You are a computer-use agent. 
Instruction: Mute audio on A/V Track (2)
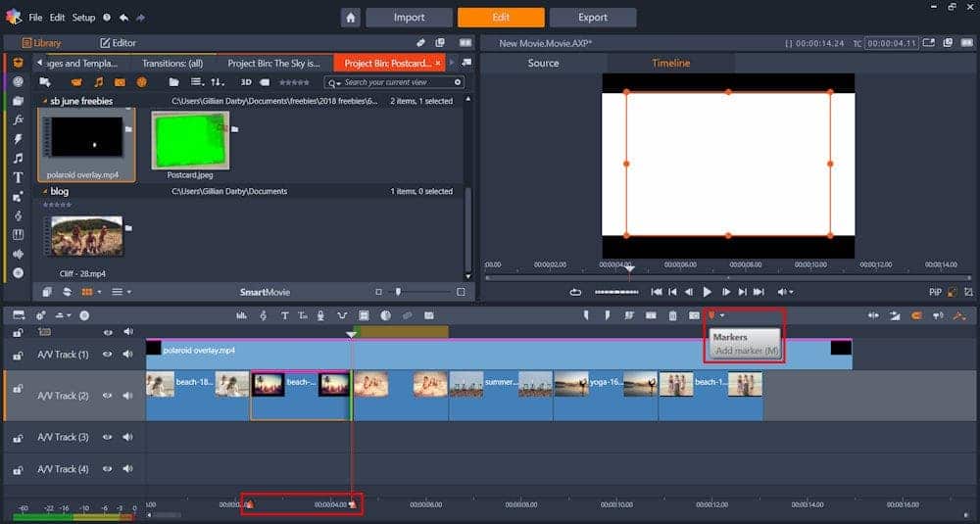127,396
